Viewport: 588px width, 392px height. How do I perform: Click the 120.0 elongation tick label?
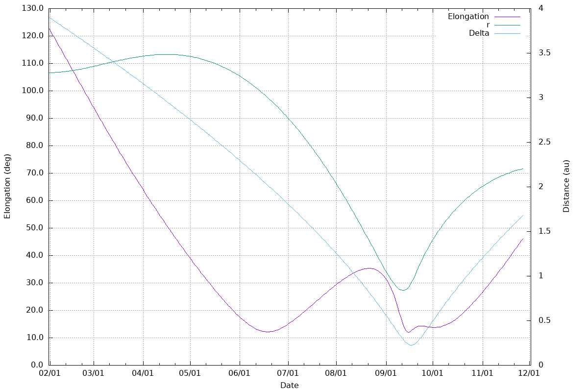click(x=34, y=36)
